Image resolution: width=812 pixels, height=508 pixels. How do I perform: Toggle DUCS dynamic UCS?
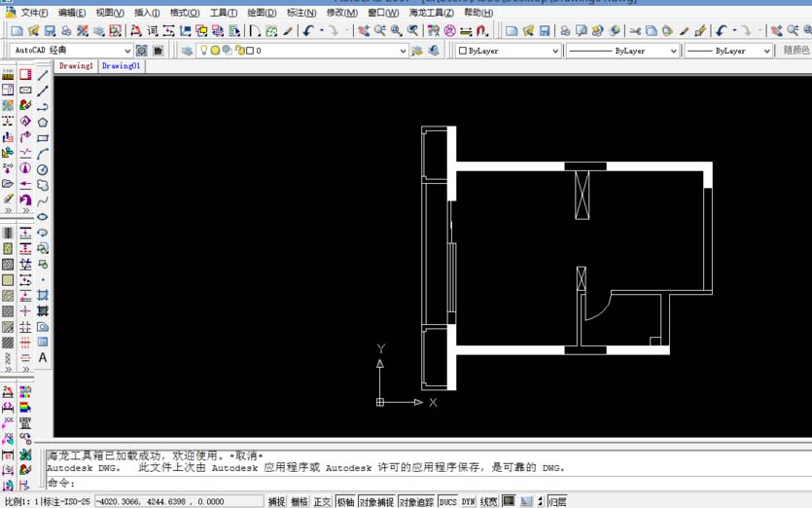pos(448,501)
